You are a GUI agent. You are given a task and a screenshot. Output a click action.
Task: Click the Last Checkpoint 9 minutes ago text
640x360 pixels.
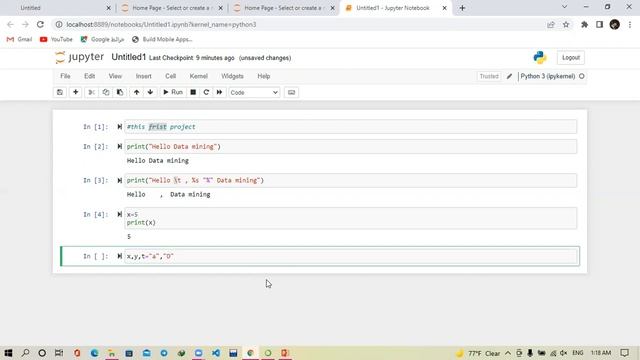[x=191, y=58]
